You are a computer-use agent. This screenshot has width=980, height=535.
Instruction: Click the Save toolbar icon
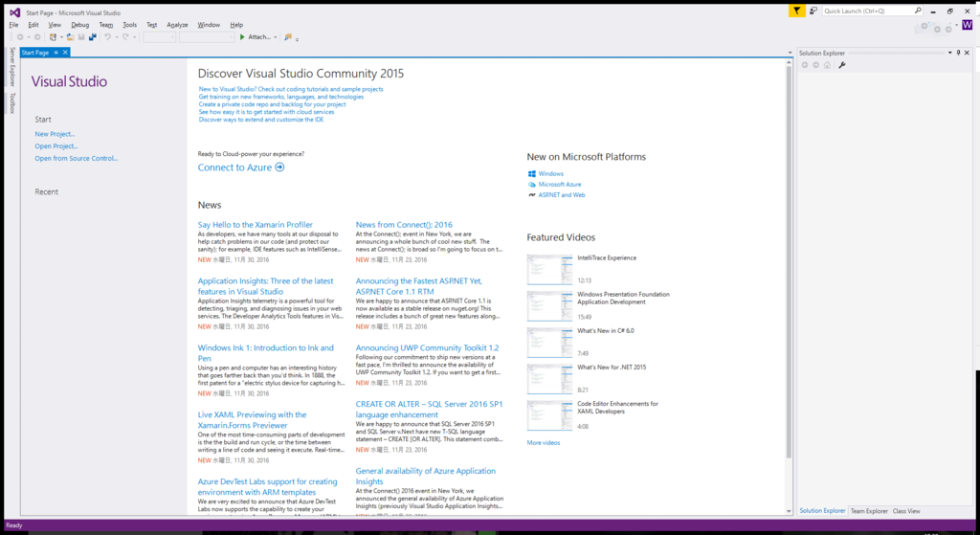click(x=81, y=37)
